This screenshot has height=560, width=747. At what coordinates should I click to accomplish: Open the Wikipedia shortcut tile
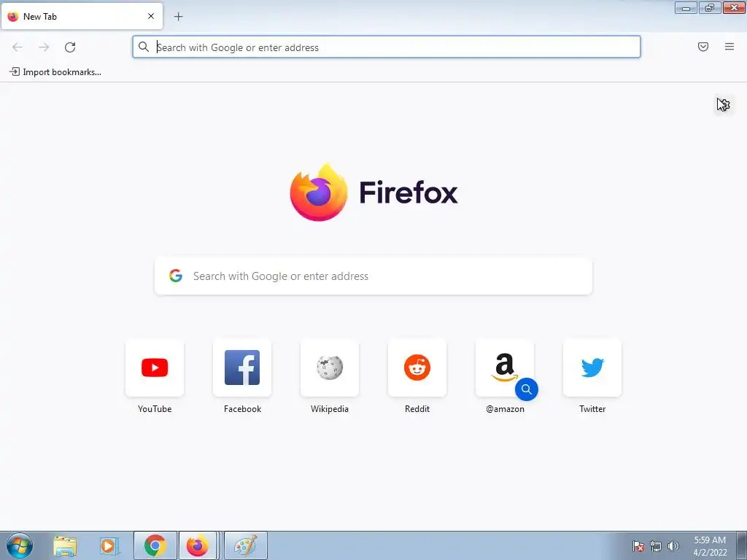pyautogui.click(x=330, y=367)
